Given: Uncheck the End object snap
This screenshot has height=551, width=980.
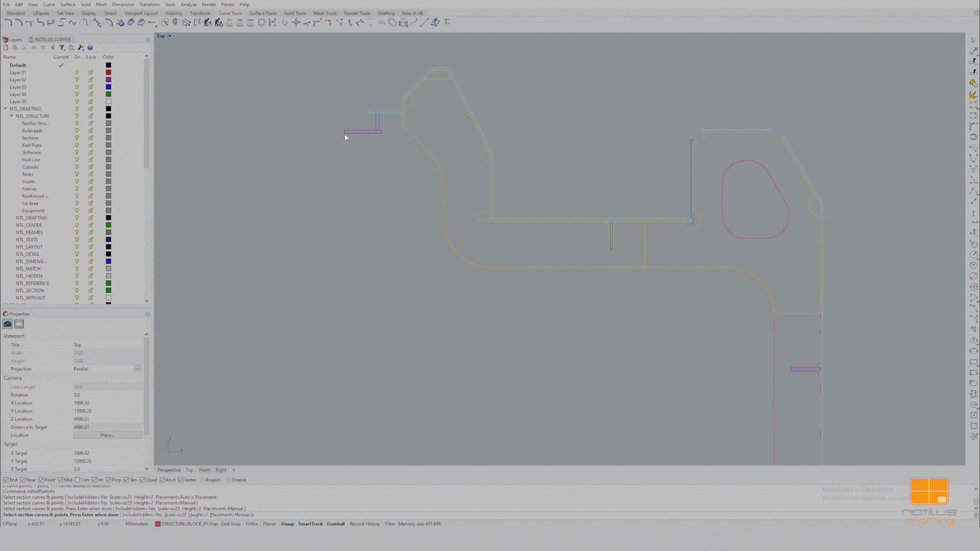Looking at the screenshot, I should pos(6,480).
